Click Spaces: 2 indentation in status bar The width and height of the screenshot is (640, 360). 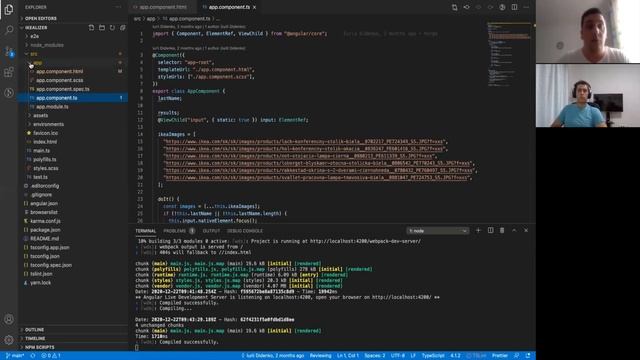(x=375, y=356)
